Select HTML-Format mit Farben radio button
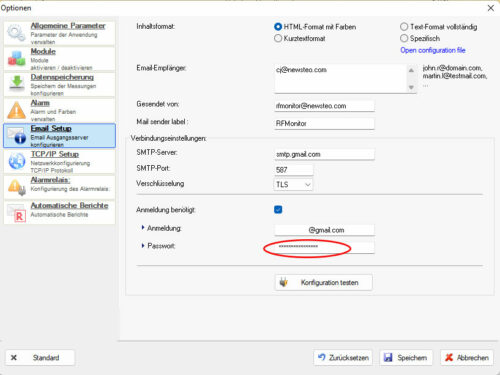Viewport: 500px width, 375px height. (x=278, y=27)
